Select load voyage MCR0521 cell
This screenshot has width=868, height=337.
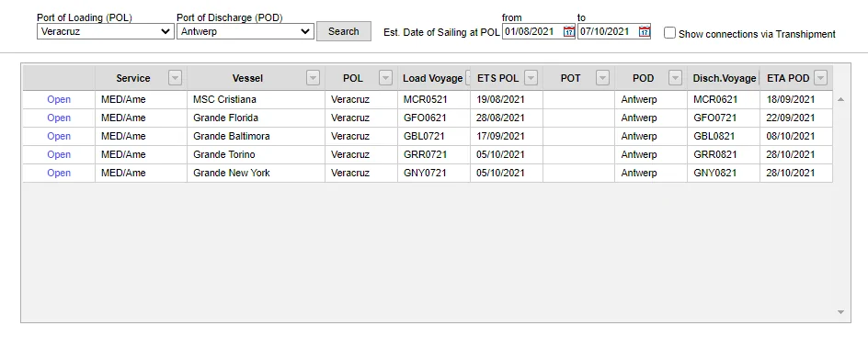(x=434, y=100)
